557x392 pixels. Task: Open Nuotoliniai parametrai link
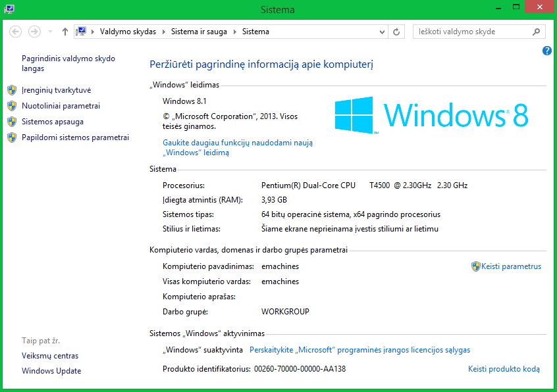tap(61, 106)
